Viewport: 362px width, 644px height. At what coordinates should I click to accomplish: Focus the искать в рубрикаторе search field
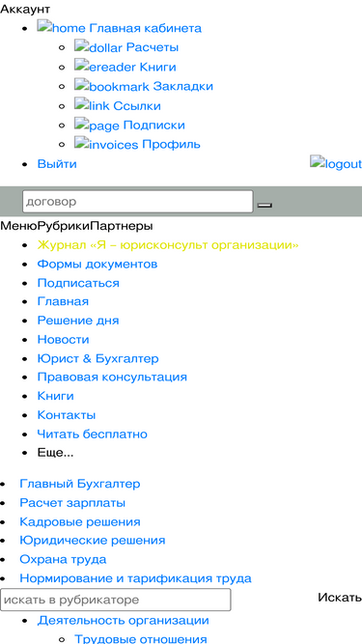click(116, 600)
